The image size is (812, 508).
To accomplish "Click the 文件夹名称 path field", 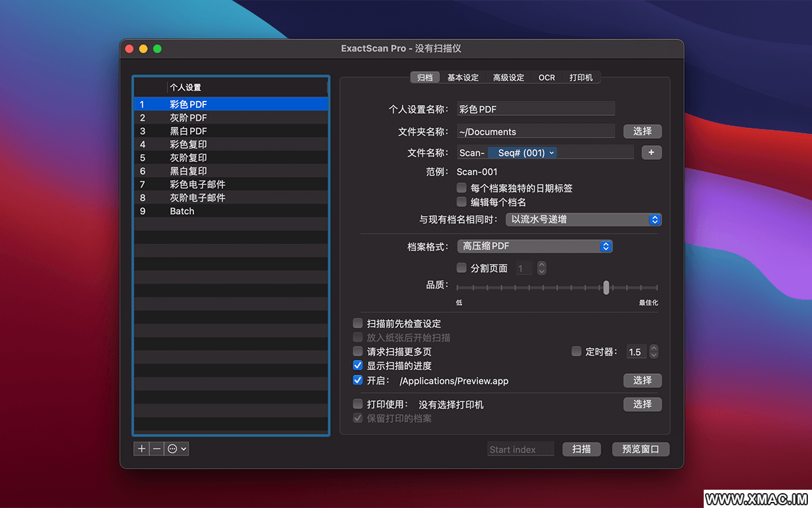I will [536, 132].
